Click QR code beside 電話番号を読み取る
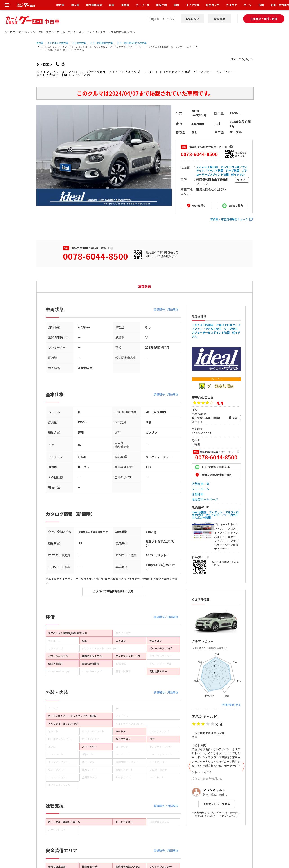 [x=229, y=154]
